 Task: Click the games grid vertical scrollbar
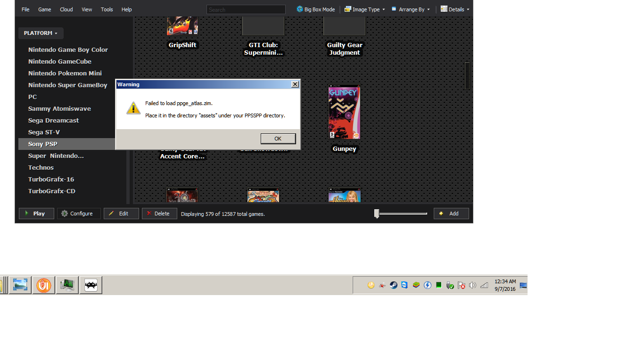[x=467, y=75]
